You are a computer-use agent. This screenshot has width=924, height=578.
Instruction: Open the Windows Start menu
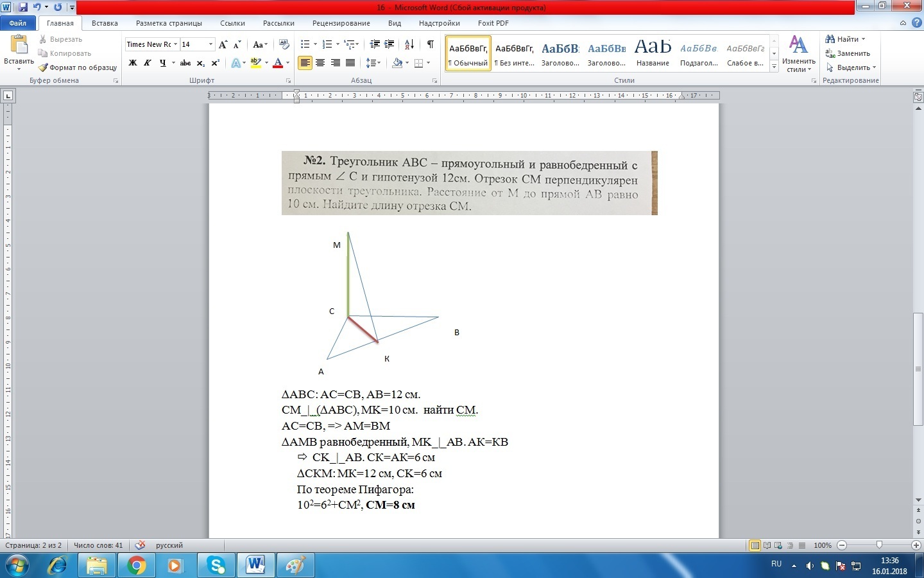click(x=17, y=566)
